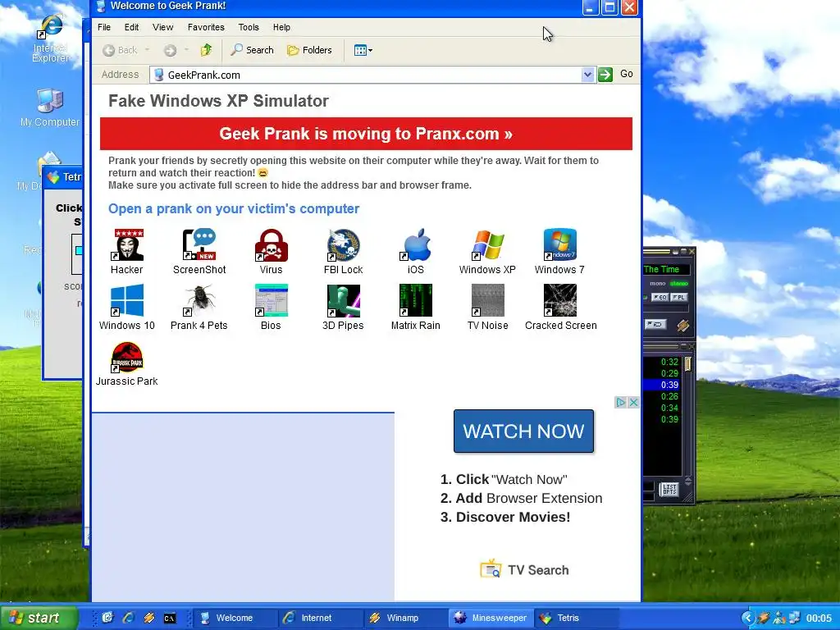Click the green Go arrow button
This screenshot has height=630, width=840.
(x=605, y=75)
